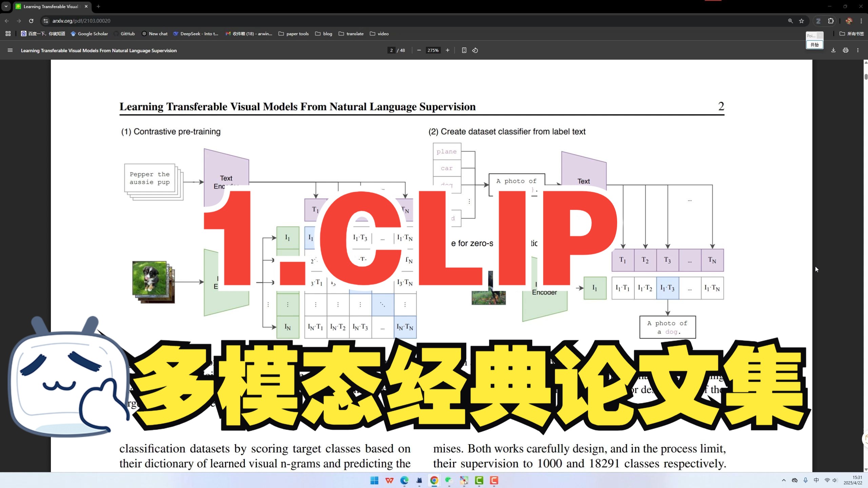This screenshot has width=868, height=488.
Task: Open Chrome three-dot menu
Action: (x=861, y=21)
